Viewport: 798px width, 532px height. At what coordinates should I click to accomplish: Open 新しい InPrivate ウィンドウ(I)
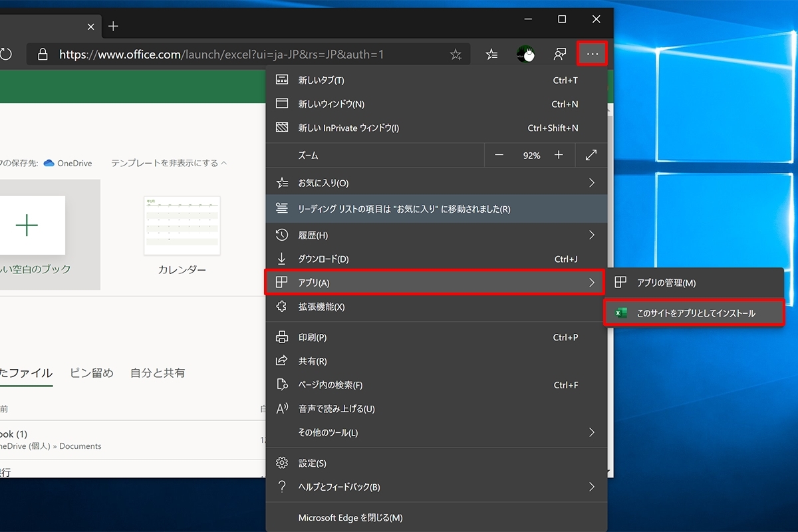coord(436,128)
